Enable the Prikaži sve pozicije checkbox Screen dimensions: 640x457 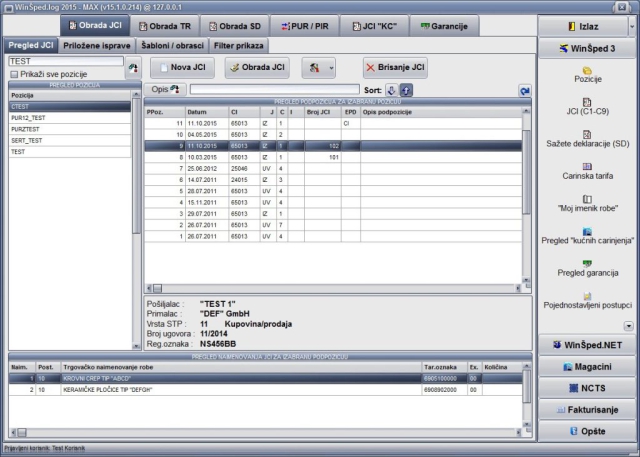click(x=14, y=74)
